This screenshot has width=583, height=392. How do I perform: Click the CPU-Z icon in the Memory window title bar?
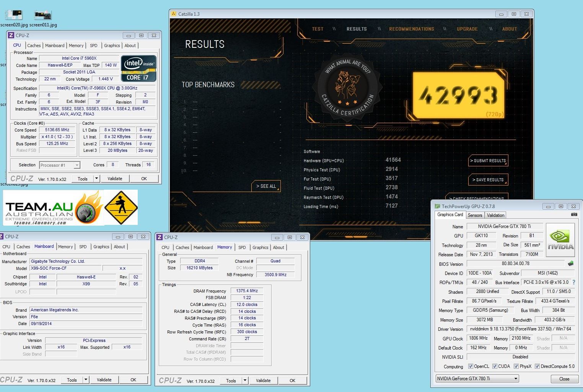(x=160, y=237)
